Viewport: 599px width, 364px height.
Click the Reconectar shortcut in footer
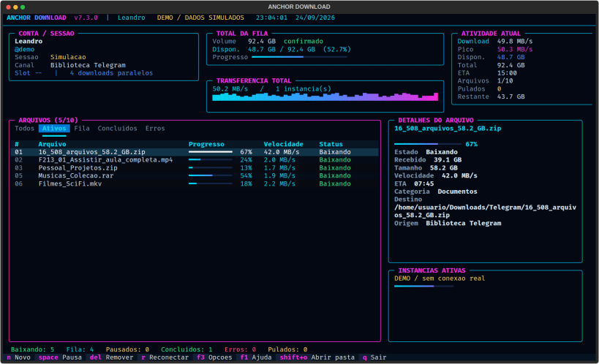165,357
